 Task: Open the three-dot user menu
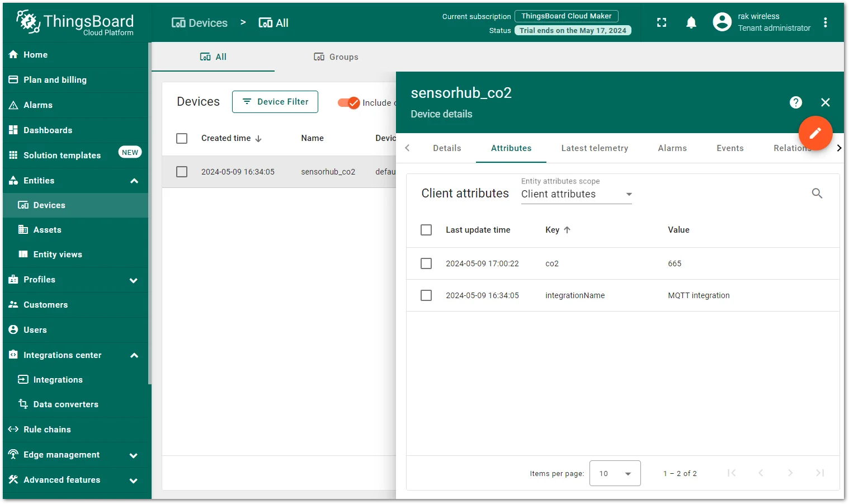[826, 22]
